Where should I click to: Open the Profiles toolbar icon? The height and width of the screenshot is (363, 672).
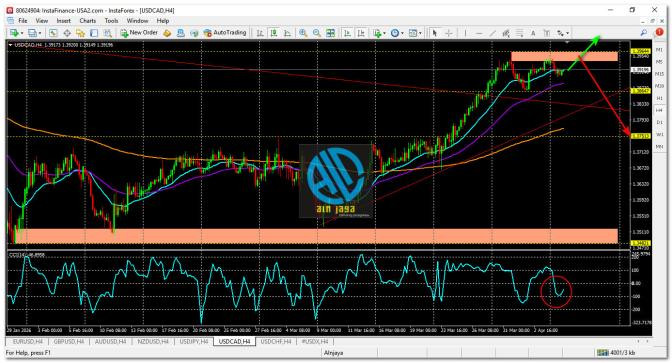32,33
